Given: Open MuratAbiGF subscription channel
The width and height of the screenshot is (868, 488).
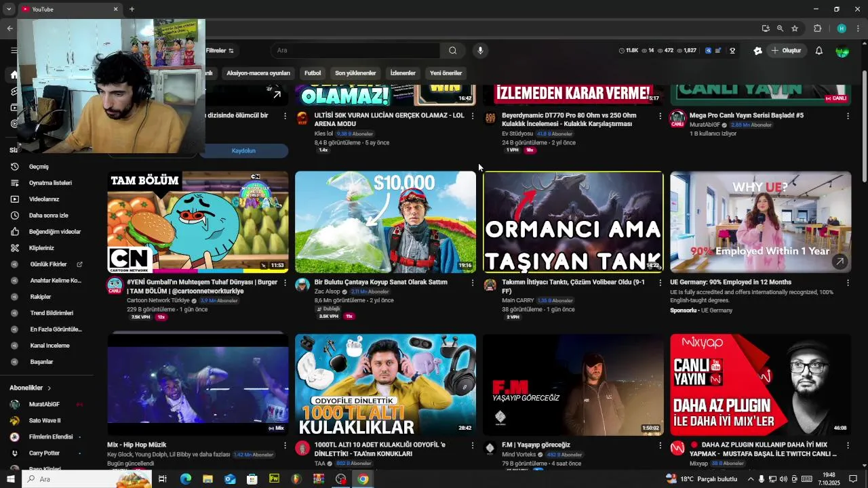Looking at the screenshot, I should (x=44, y=405).
